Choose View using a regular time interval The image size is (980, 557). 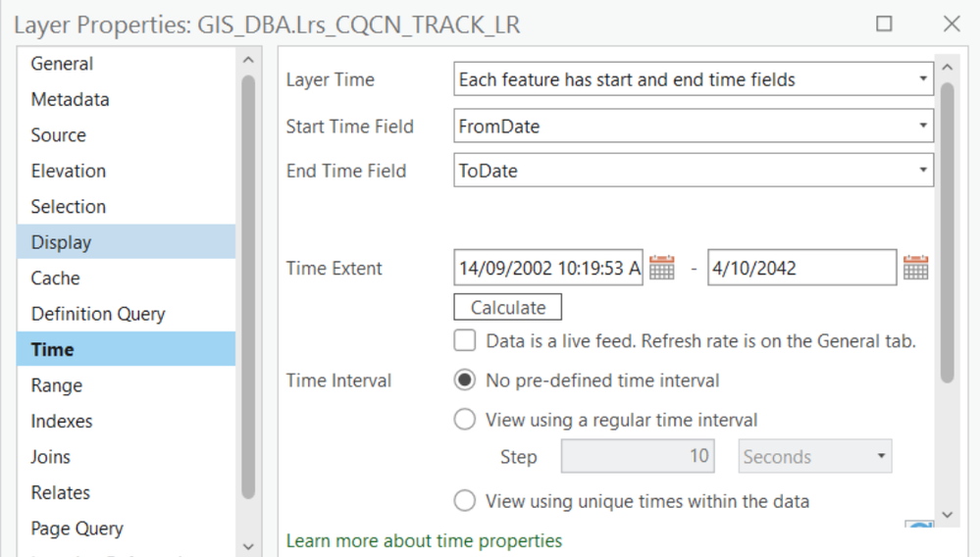[x=465, y=420]
